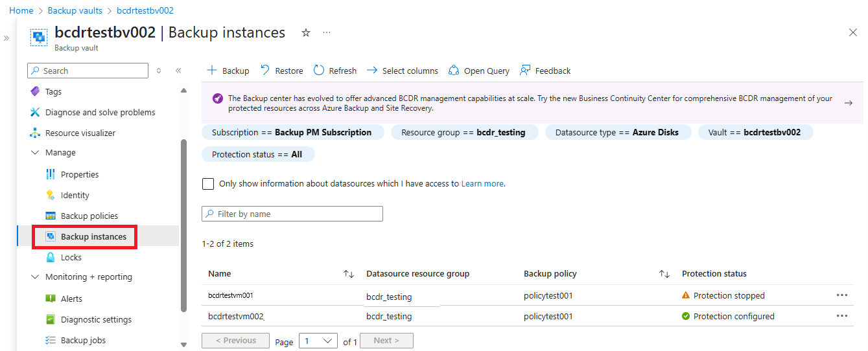Viewport: 868px width, 351px height.
Task: Click the Next page button
Action: pos(386,341)
